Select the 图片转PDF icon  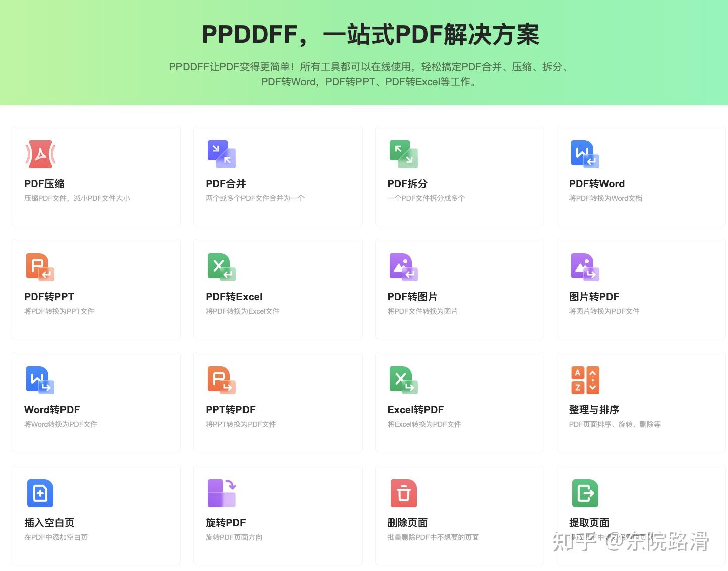(x=585, y=267)
